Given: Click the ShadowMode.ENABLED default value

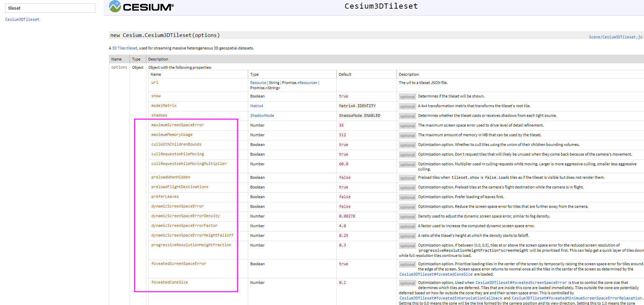Looking at the screenshot, I should [x=360, y=115].
